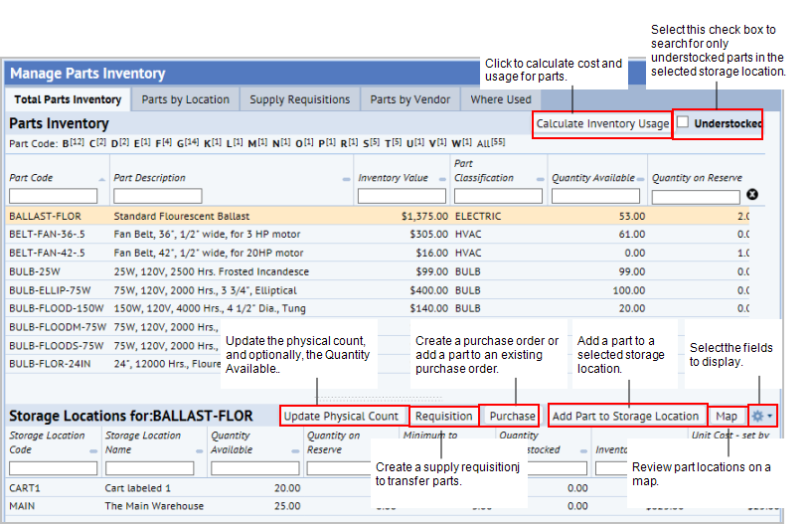This screenshot has width=812, height=524.
Task: Click Calculate Inventory Usage button
Action: click(602, 124)
